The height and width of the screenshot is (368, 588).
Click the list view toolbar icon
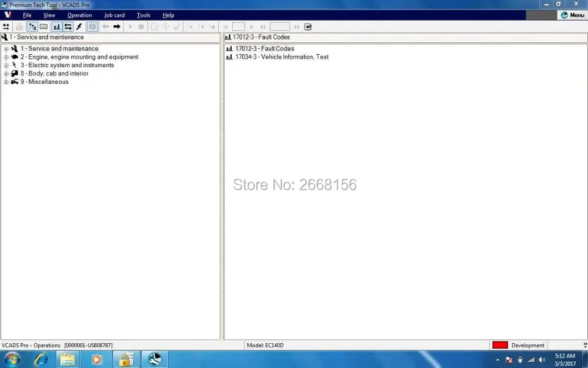(x=44, y=26)
